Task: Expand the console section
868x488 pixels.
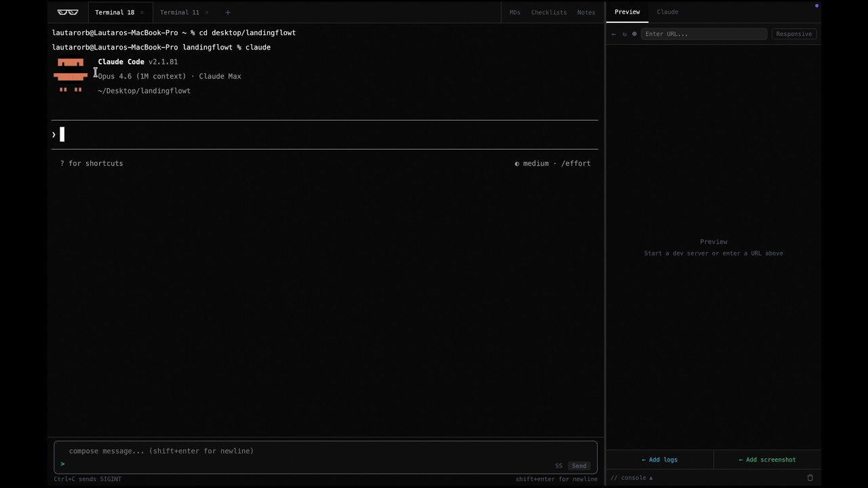Action: (x=631, y=478)
